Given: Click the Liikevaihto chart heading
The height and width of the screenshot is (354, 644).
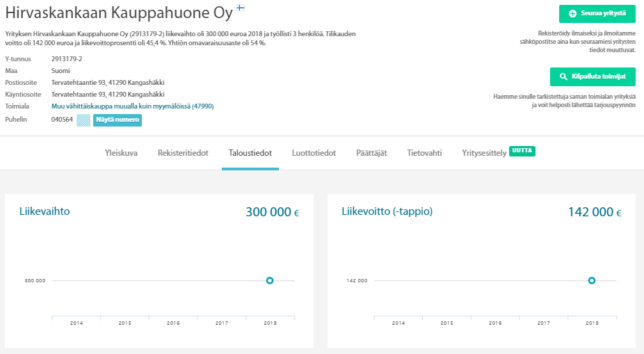Looking at the screenshot, I should coord(45,211).
